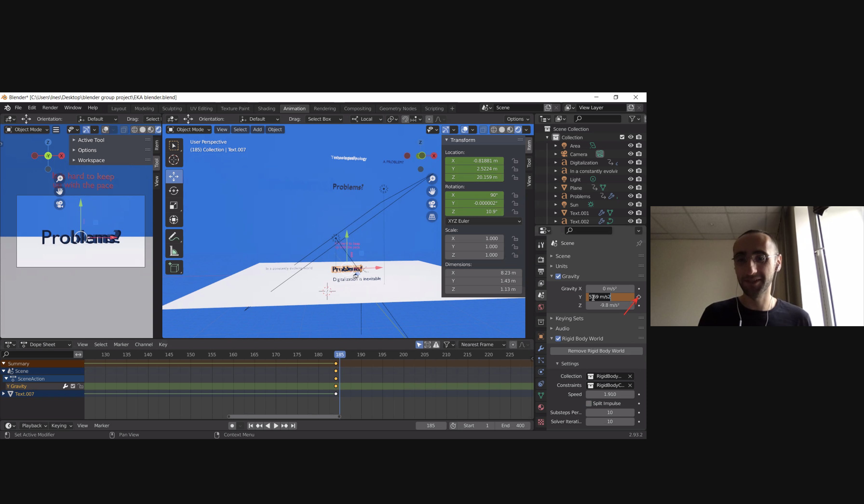Open the XYZ Euler rotation mode dropdown
The width and height of the screenshot is (864, 504).
[483, 221]
